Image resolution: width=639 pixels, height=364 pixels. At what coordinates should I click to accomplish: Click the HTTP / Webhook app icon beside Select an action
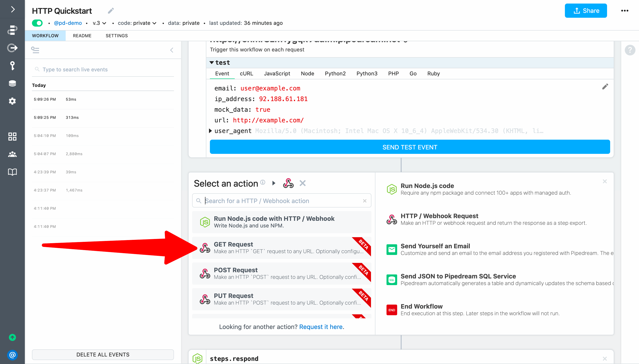point(288,183)
